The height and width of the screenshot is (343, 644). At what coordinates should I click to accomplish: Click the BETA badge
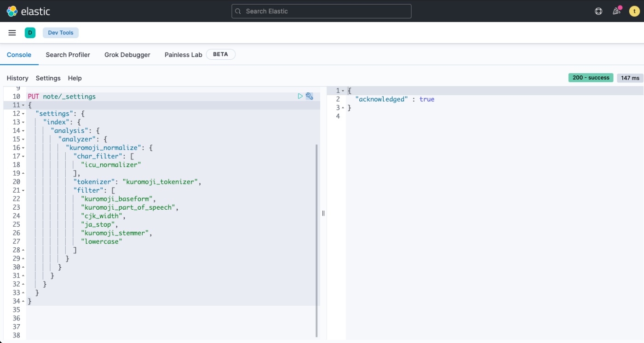[221, 54]
